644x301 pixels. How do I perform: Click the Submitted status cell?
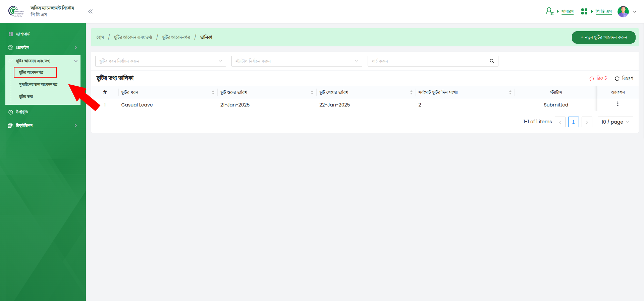pyautogui.click(x=556, y=105)
